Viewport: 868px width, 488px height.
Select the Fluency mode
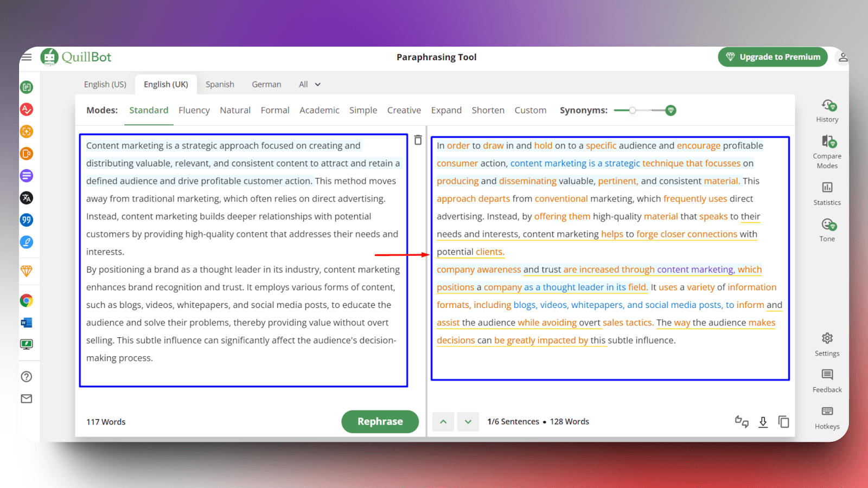coord(194,110)
